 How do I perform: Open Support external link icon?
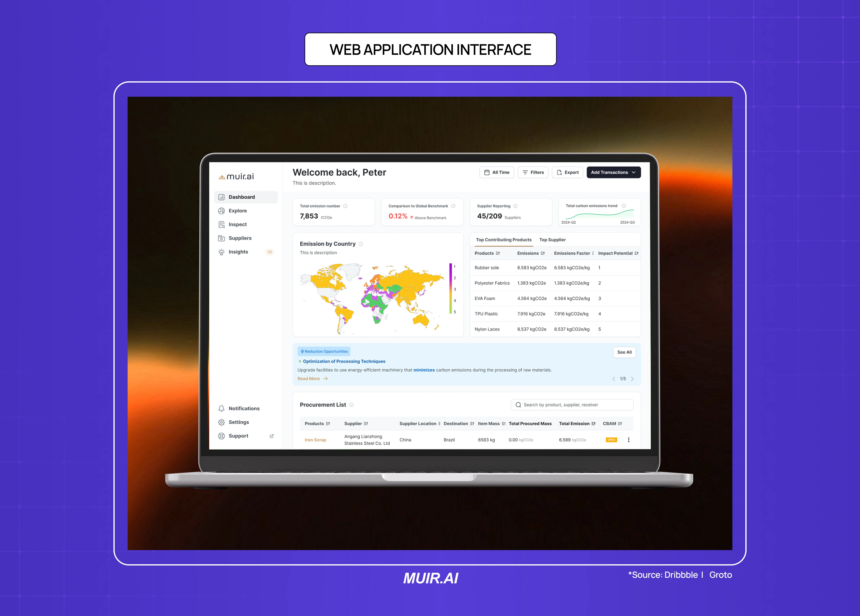point(272,436)
